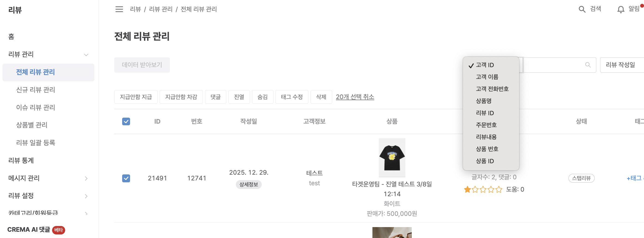Viewport: 644px width, 238px height.
Task: Click the 20개 선택 취소 link
Action: [355, 97]
